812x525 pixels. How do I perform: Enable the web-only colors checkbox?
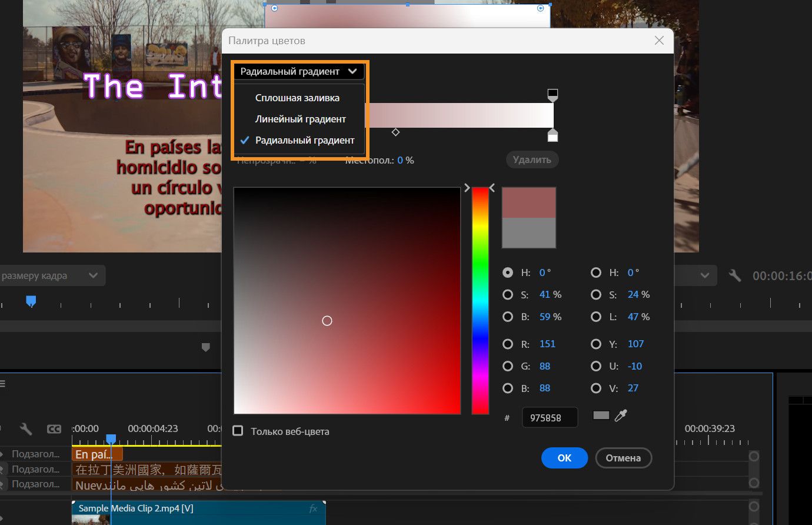(238, 431)
